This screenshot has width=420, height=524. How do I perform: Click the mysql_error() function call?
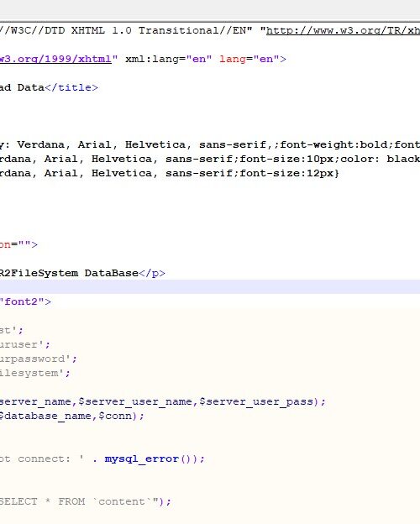tap(151, 458)
